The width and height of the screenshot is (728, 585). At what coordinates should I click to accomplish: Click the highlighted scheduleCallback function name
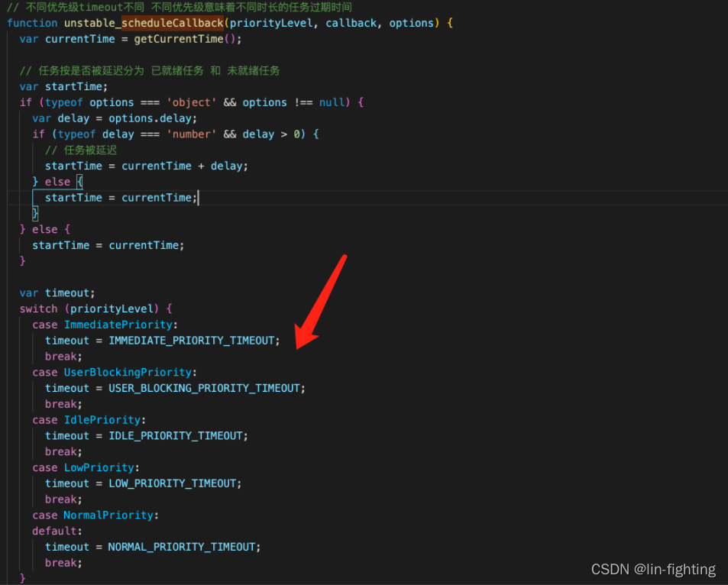[172, 23]
